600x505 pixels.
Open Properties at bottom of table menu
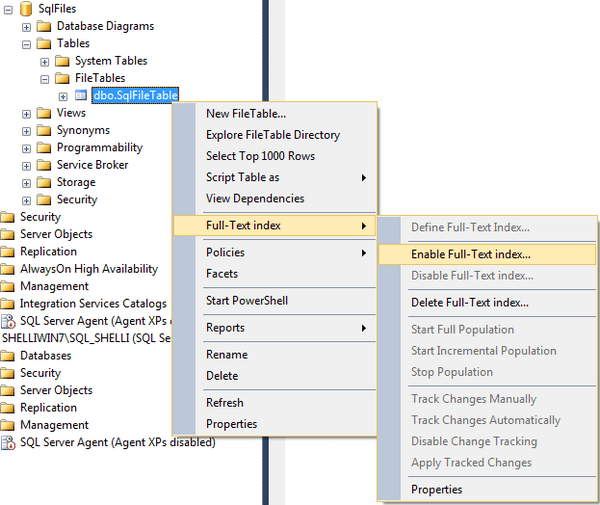(274, 424)
